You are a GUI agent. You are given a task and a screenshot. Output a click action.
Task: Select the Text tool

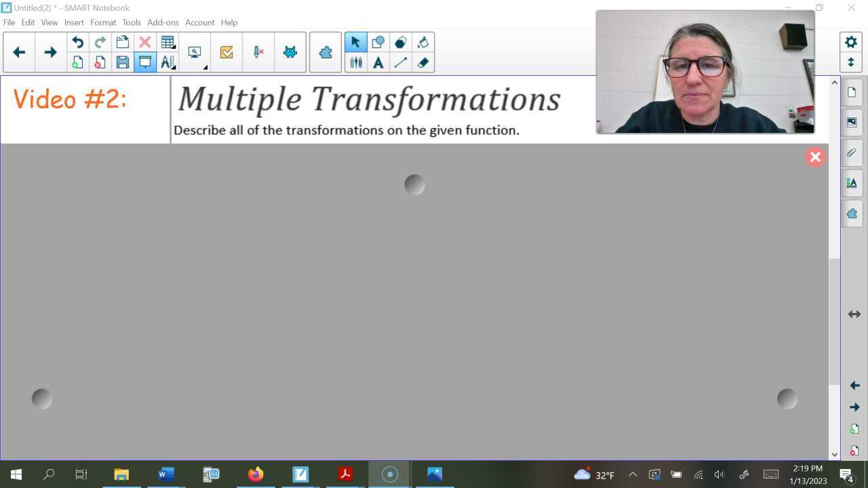pos(378,62)
